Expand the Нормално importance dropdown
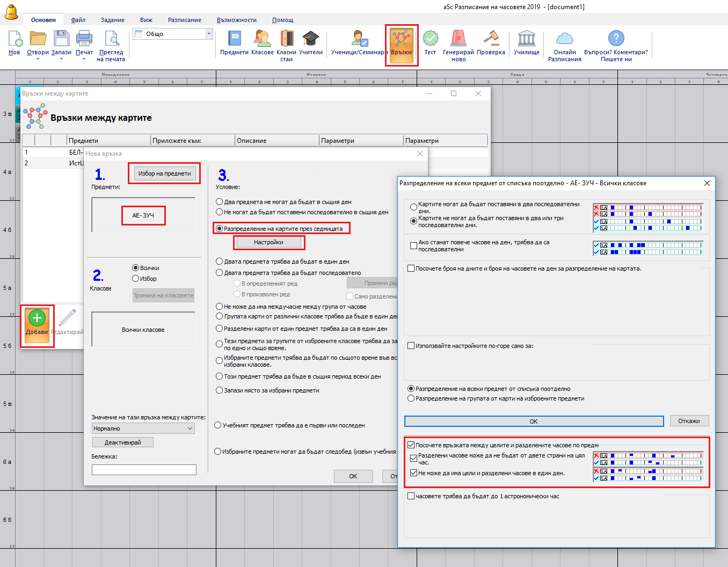The height and width of the screenshot is (567, 728). pos(143,428)
